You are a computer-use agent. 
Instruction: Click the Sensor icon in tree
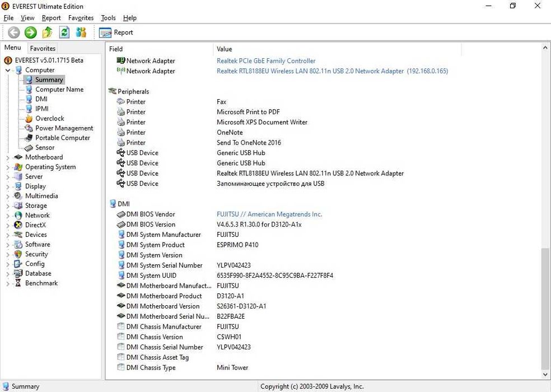point(29,148)
